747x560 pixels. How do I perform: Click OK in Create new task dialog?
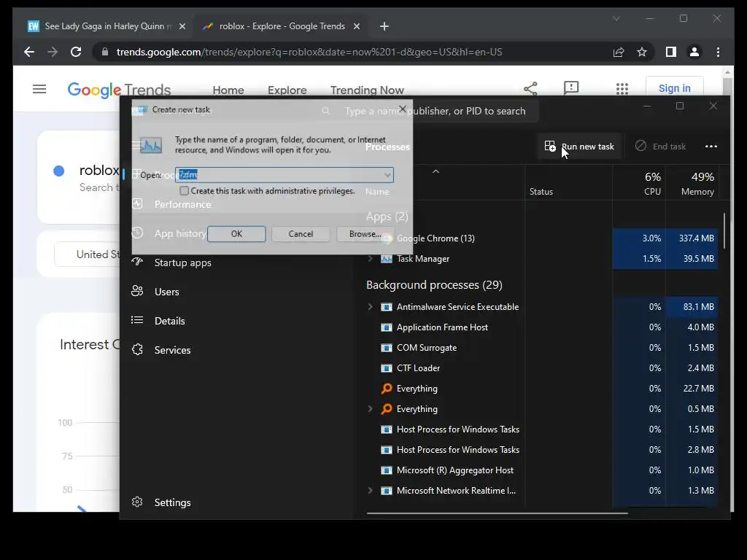236,234
